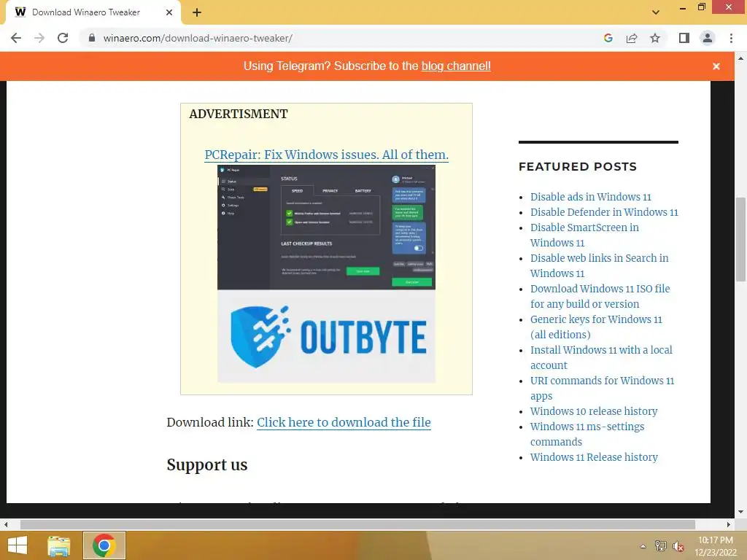Viewport: 747px width, 560px height.
Task: Open the Chrome profile menu
Action: [708, 38]
